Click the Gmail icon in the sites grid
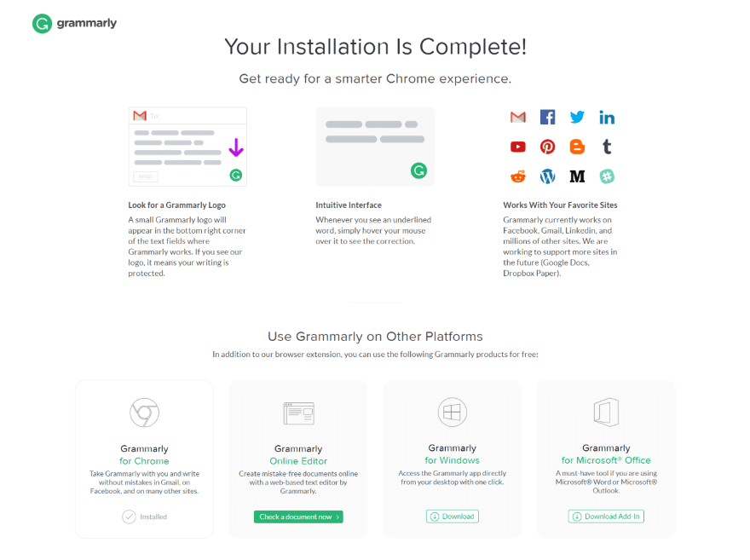The image size is (750, 560). point(518,118)
